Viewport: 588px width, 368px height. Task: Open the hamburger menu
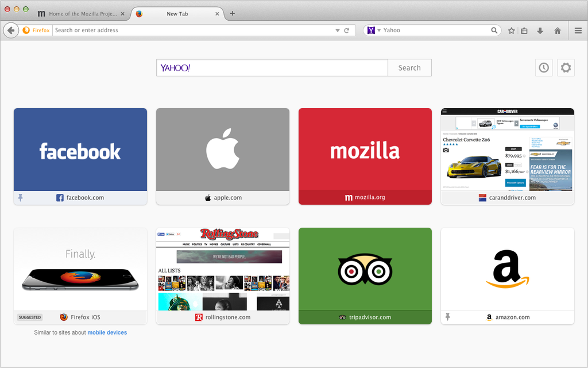578,30
